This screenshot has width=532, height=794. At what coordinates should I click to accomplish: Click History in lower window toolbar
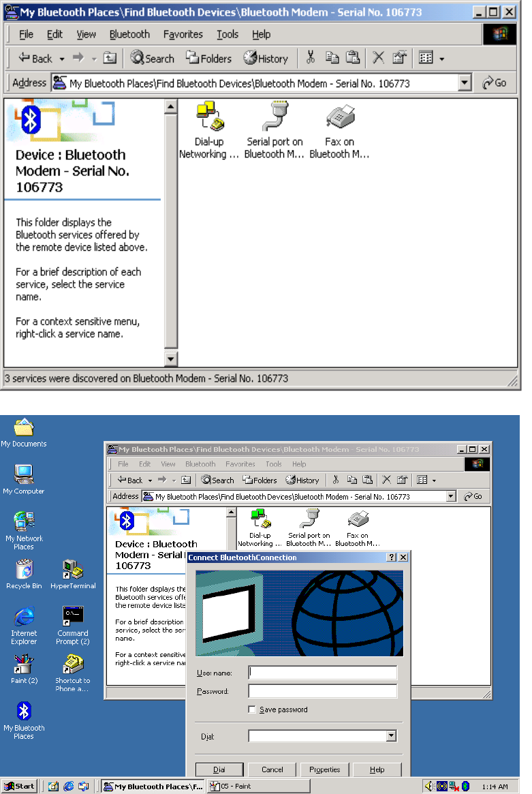[x=302, y=480]
